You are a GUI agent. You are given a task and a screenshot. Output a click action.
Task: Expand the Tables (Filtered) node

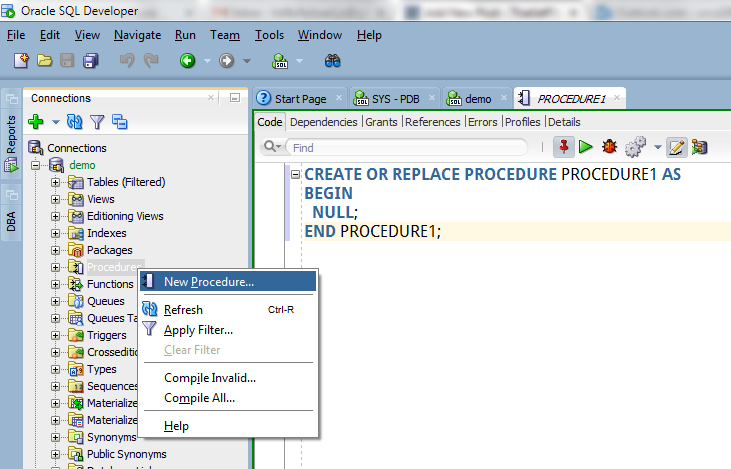pos(55,182)
